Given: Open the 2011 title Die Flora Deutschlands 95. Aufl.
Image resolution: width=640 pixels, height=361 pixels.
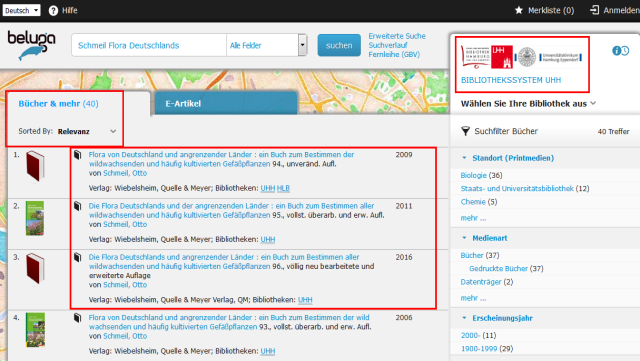Looking at the screenshot, I should tap(231, 210).
